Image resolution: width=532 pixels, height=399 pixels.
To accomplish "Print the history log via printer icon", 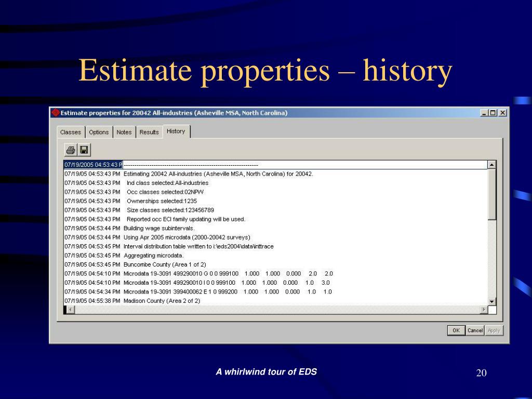I will click(71, 150).
